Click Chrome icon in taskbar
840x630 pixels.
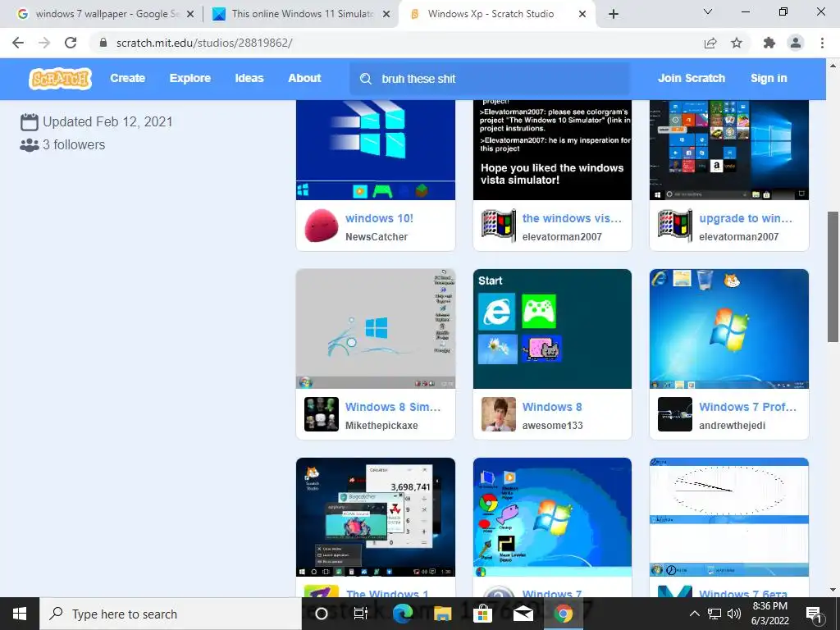point(563,614)
